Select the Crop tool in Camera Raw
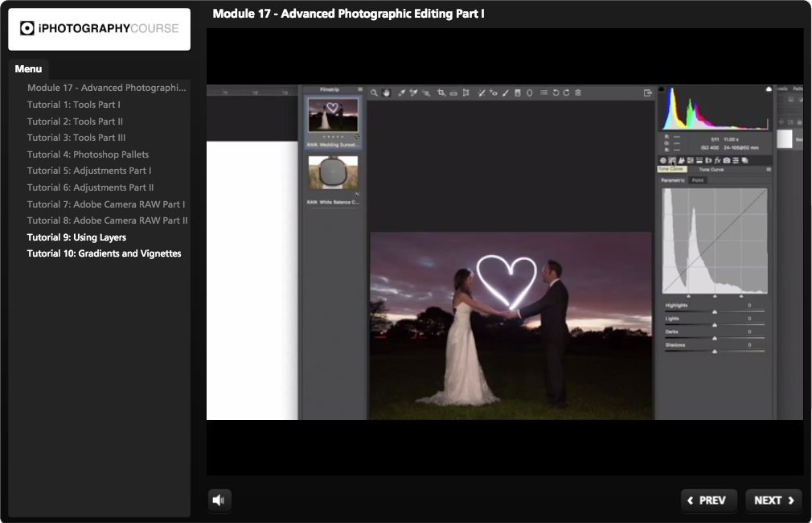This screenshot has height=523, width=812. tap(441, 93)
